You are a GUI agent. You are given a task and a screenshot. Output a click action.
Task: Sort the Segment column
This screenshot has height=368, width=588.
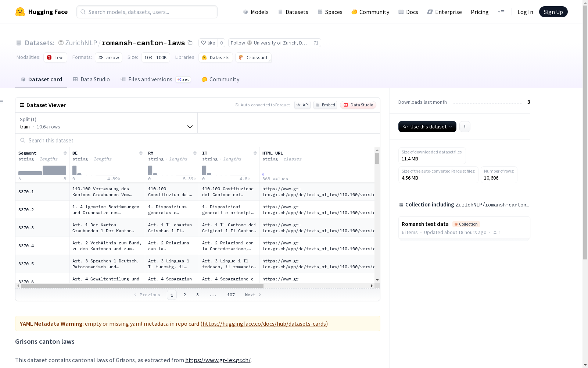tap(65, 153)
